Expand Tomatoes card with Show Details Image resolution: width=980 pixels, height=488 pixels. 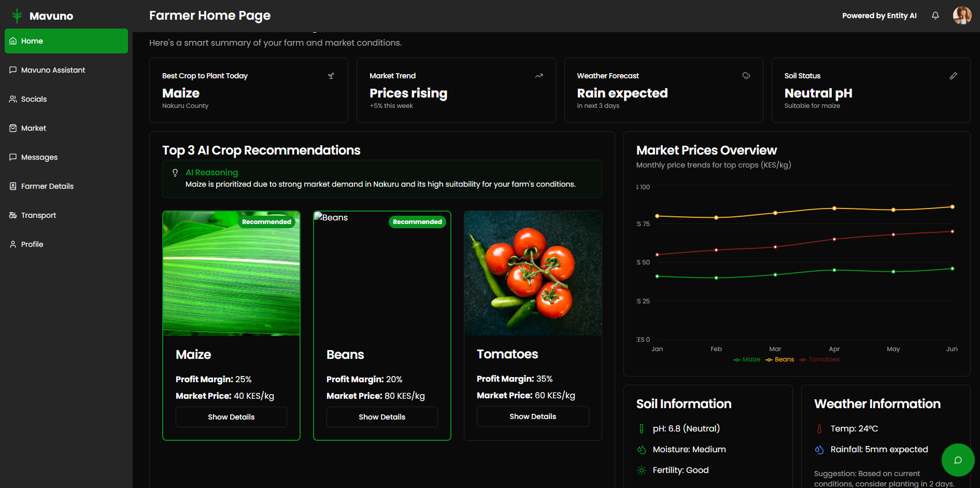(x=533, y=416)
